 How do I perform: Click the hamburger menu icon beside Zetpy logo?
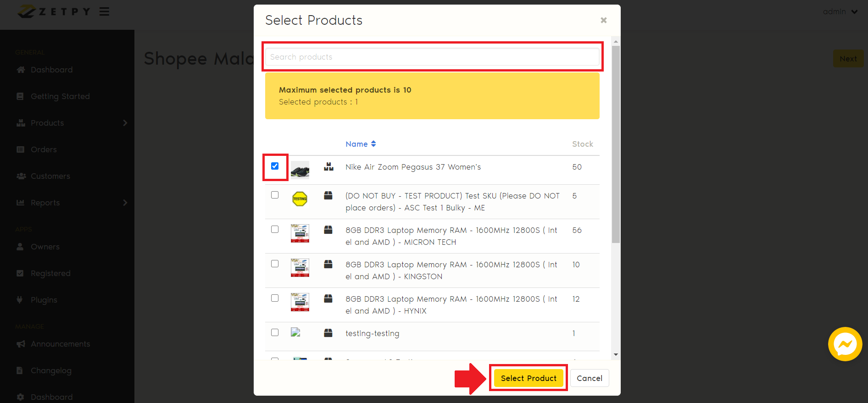tap(104, 11)
